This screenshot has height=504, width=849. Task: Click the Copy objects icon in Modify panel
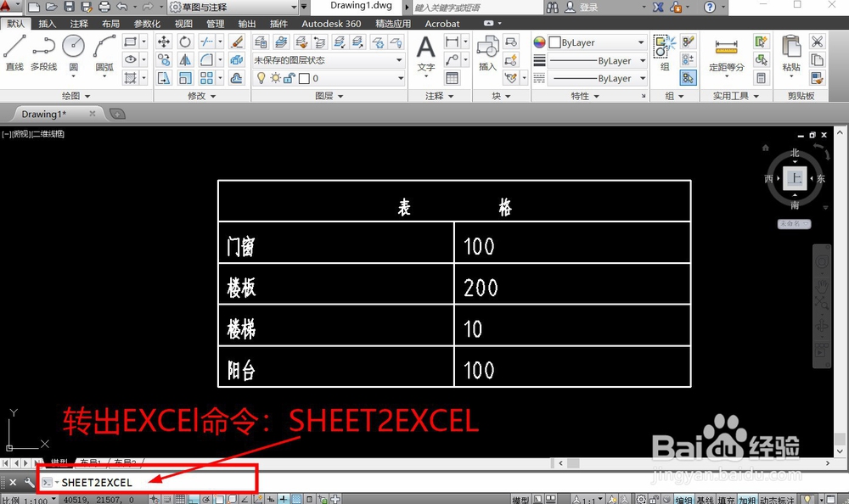(x=164, y=60)
